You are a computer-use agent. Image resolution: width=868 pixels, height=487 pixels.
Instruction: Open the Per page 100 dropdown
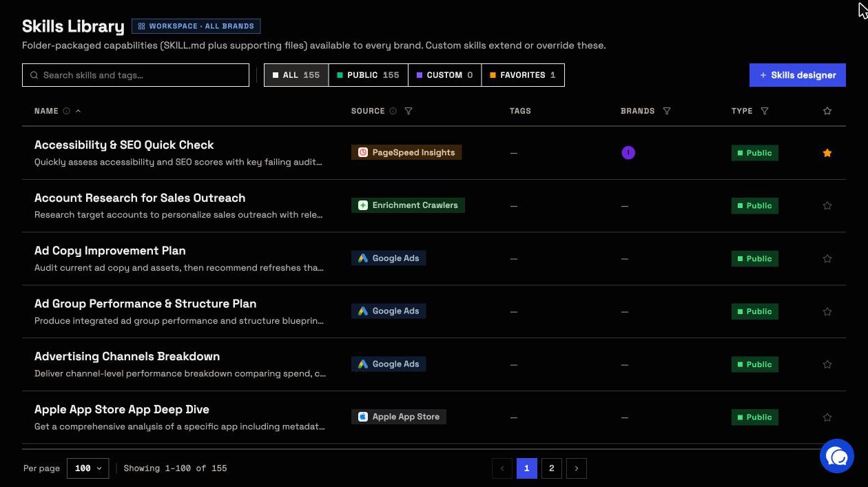[x=88, y=468]
